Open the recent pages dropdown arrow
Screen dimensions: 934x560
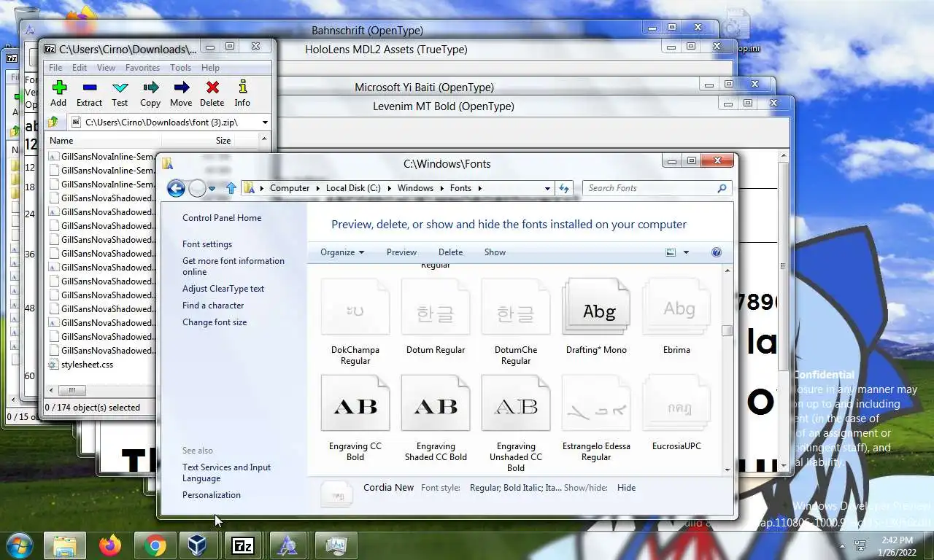(x=212, y=188)
